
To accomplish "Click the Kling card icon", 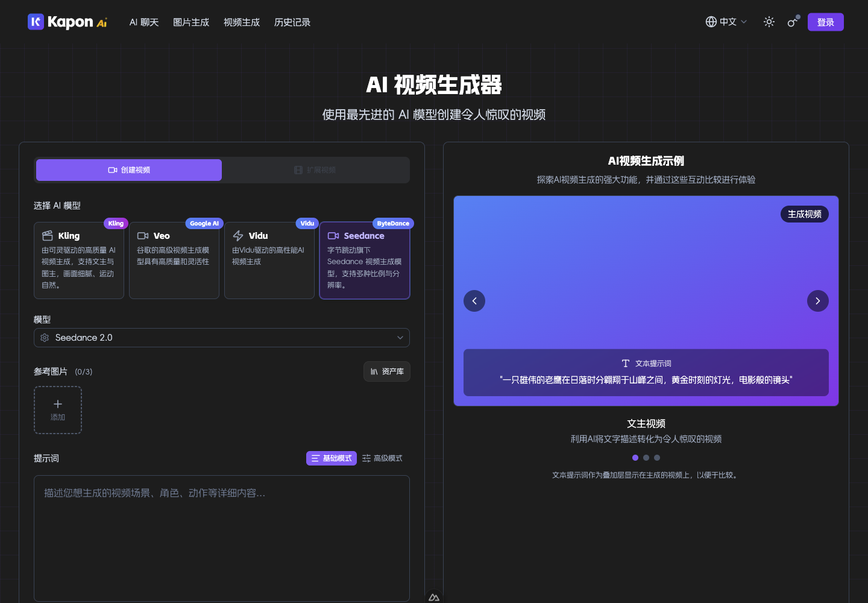I will click(48, 236).
